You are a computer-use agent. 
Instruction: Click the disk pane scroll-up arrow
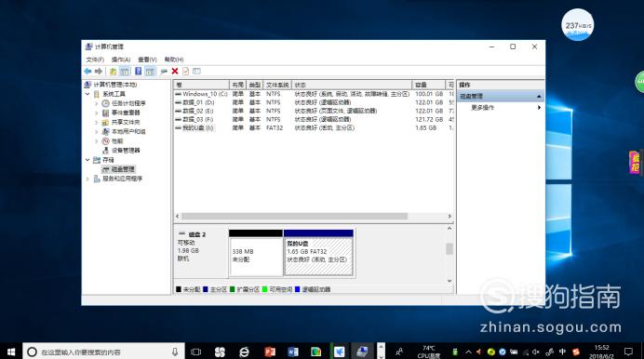(449, 229)
